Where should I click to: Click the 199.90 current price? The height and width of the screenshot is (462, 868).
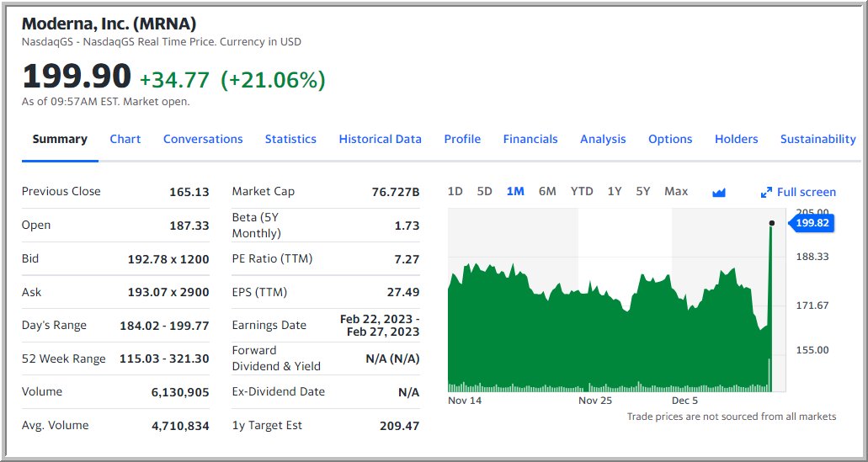77,76
